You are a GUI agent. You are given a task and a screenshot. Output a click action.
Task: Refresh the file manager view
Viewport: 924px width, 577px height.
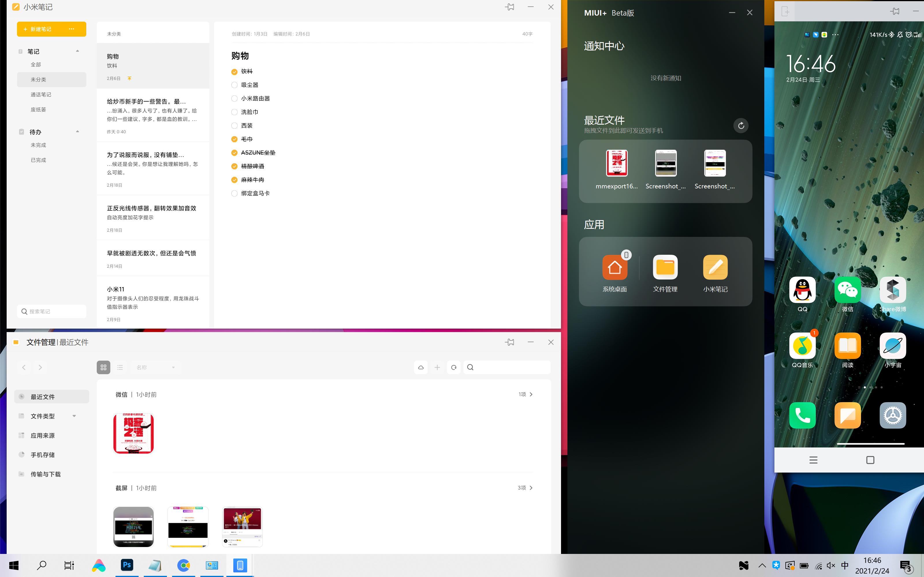454,367
